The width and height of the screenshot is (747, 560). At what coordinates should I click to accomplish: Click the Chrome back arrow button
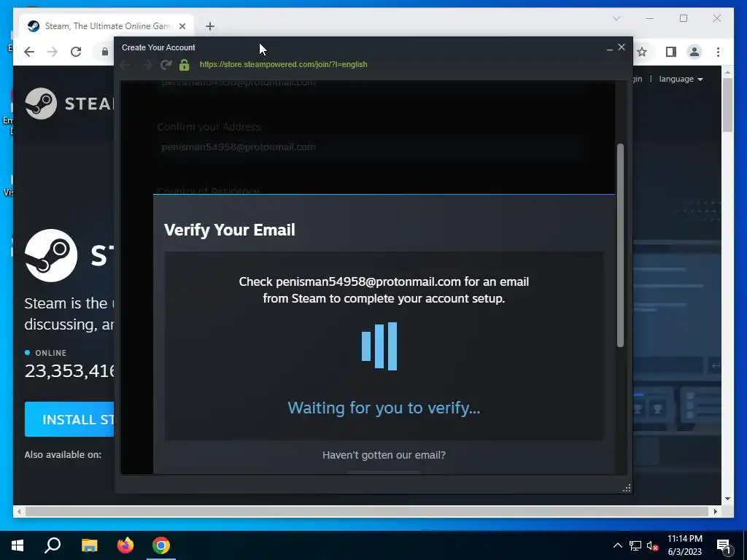coord(29,52)
